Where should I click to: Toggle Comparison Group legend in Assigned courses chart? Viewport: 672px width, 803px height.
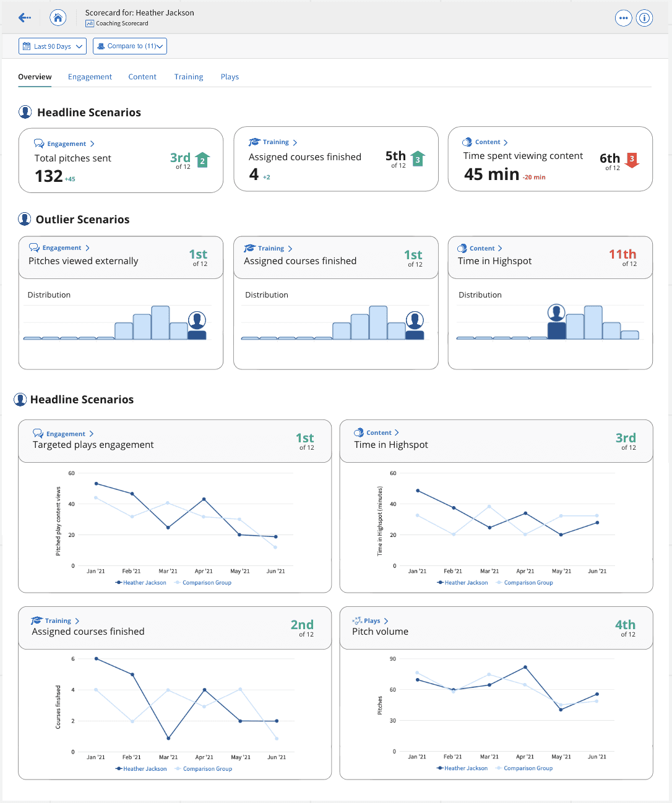click(x=204, y=769)
